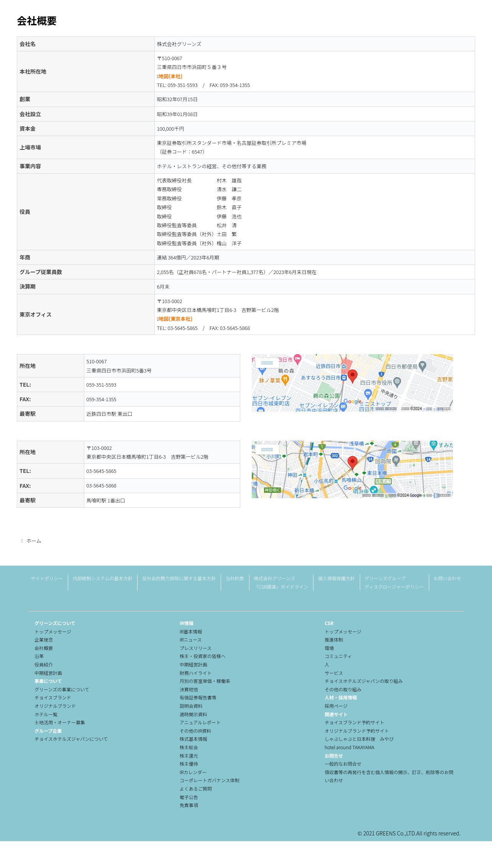Open チョイスブランド footer link
The height and width of the screenshot is (868, 492).
(53, 697)
